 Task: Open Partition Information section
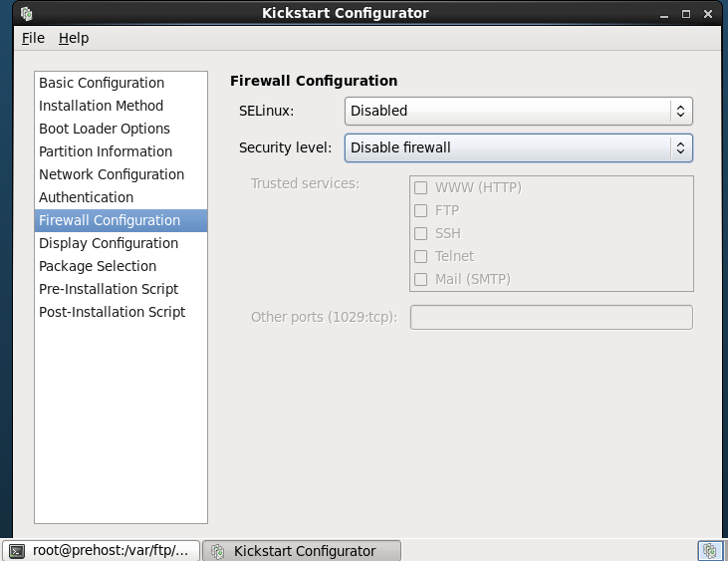click(121, 151)
